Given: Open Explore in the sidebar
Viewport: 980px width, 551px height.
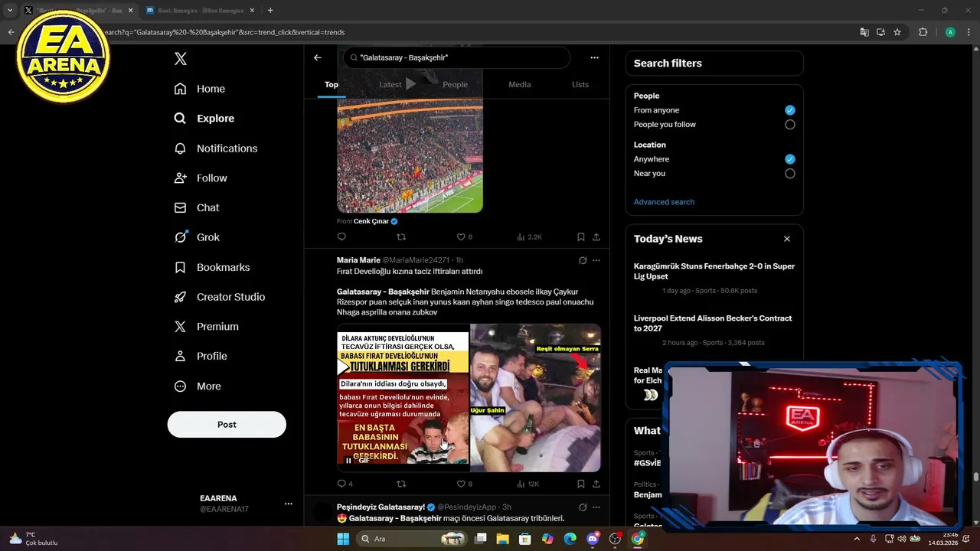Looking at the screenshot, I should coord(204,119).
